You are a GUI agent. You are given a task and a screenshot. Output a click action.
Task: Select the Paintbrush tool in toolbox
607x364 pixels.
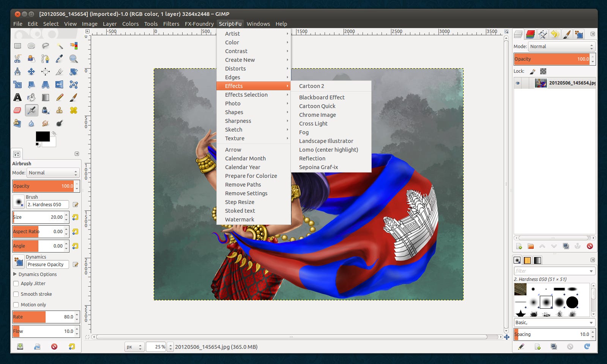tap(74, 97)
